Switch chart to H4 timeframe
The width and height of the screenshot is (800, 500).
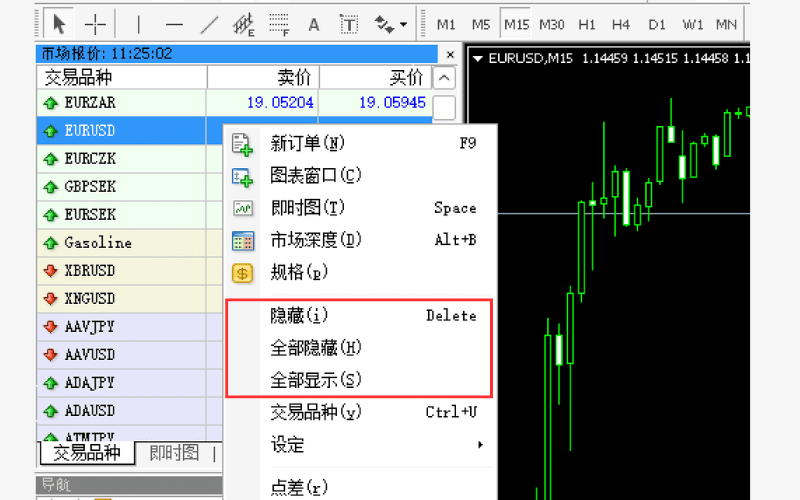621,24
